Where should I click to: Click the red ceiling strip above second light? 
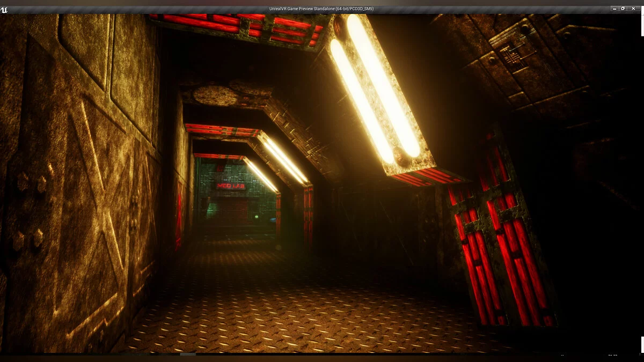[221, 130]
